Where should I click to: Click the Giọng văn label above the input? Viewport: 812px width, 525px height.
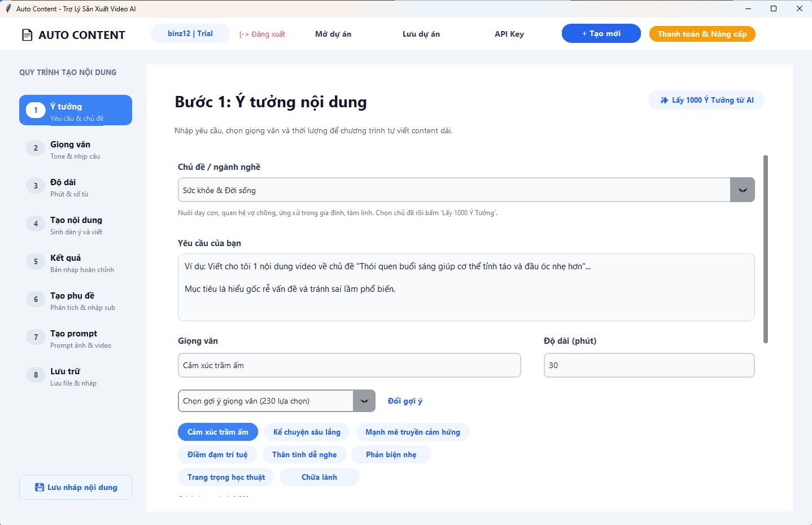pyautogui.click(x=198, y=341)
